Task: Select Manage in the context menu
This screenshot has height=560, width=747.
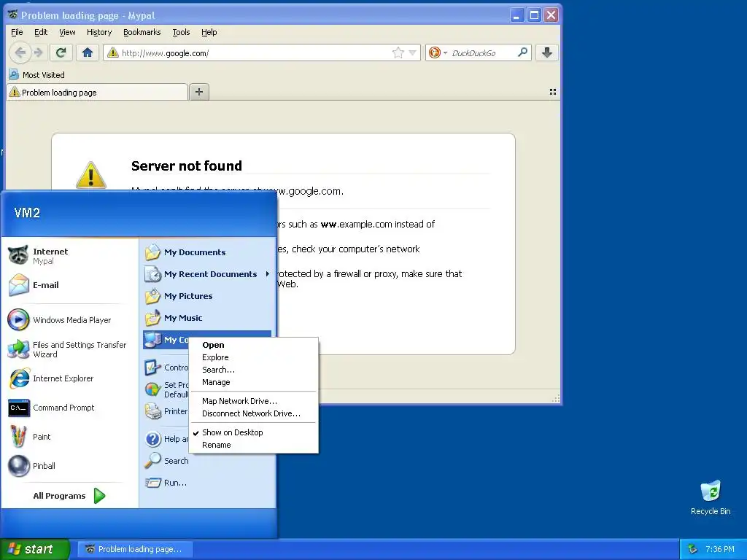Action: (x=253, y=382)
